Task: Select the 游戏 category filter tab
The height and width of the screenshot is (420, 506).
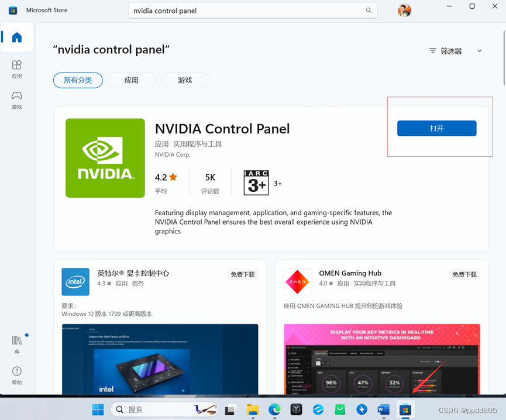Action: point(185,80)
